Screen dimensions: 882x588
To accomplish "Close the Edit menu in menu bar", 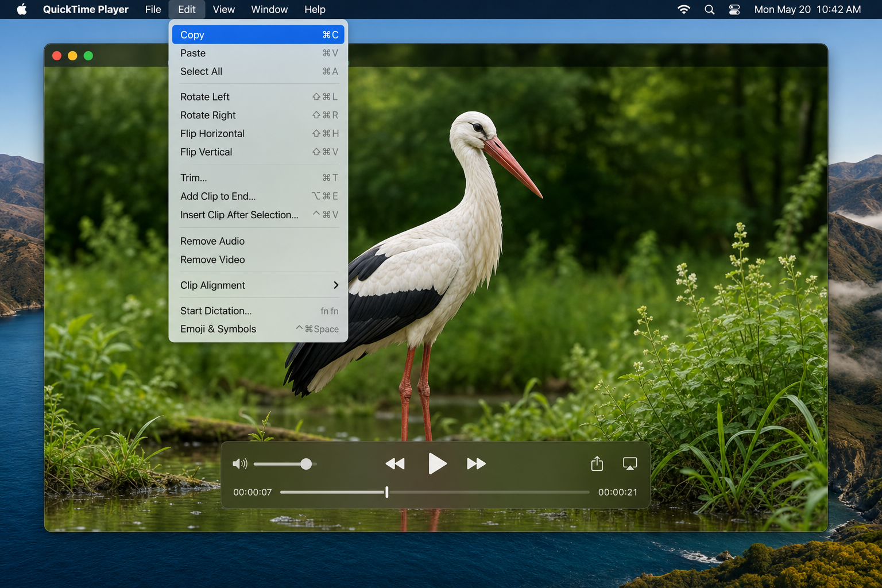I will pos(187,9).
